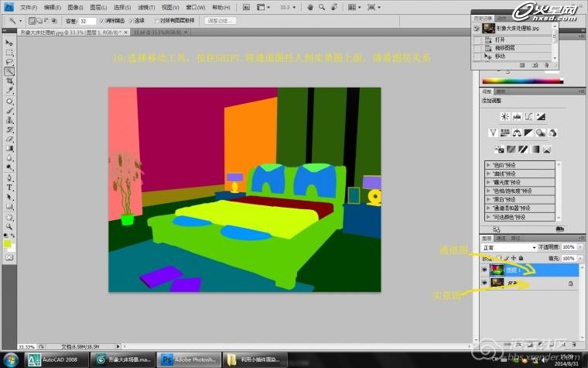Open the 图像(I) menu

click(75, 8)
